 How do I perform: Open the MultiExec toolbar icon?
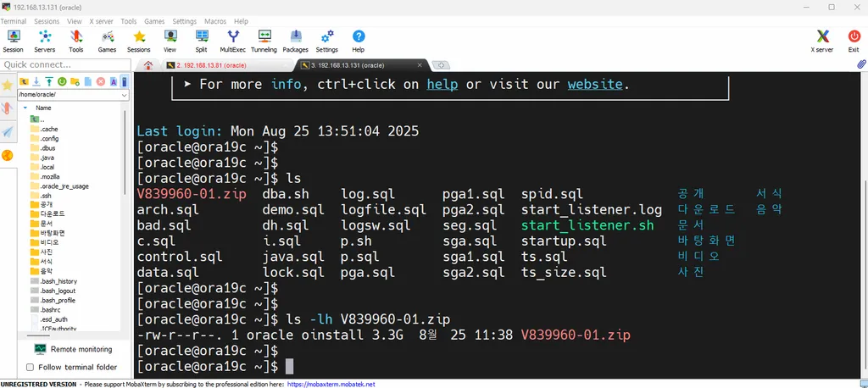(232, 41)
